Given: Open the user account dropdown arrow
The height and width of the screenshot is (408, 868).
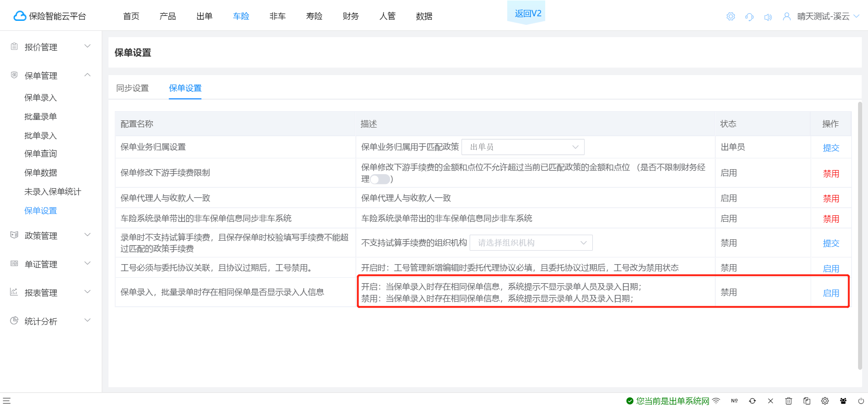Looking at the screenshot, I should coord(856,16).
